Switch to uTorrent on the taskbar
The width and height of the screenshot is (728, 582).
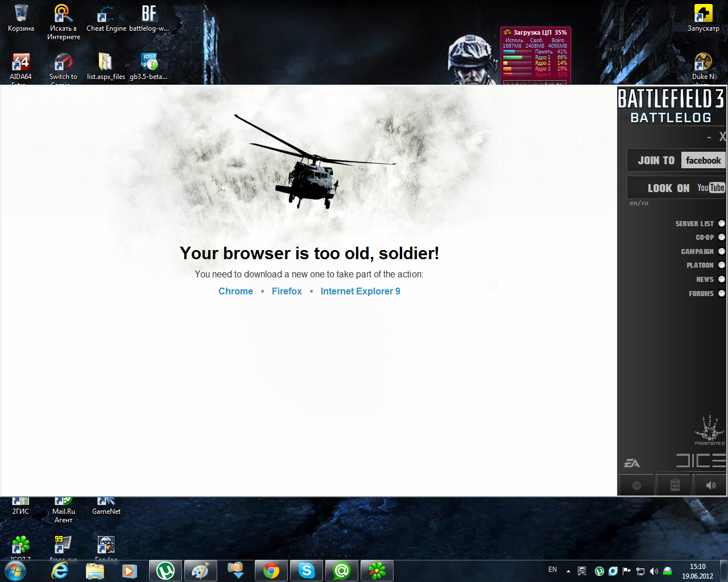tap(166, 571)
